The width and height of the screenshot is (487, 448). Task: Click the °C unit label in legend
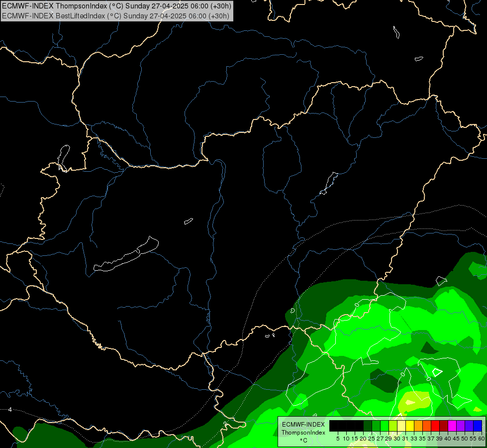(304, 441)
